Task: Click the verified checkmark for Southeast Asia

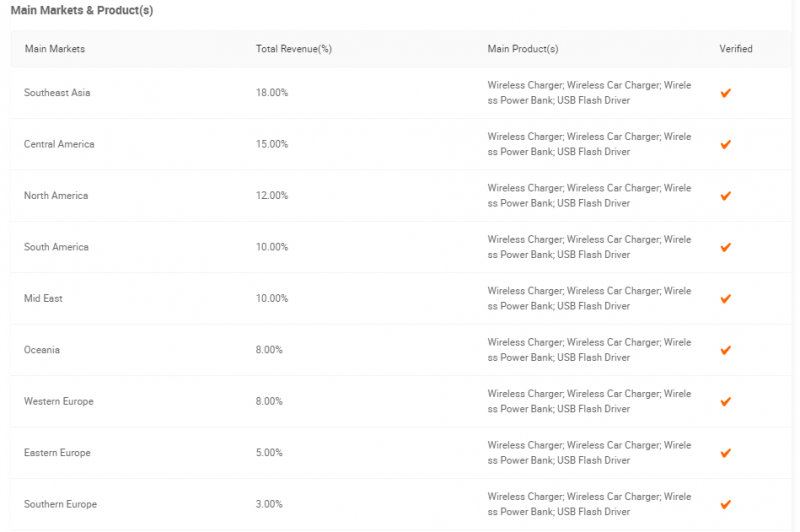Action: (726, 93)
